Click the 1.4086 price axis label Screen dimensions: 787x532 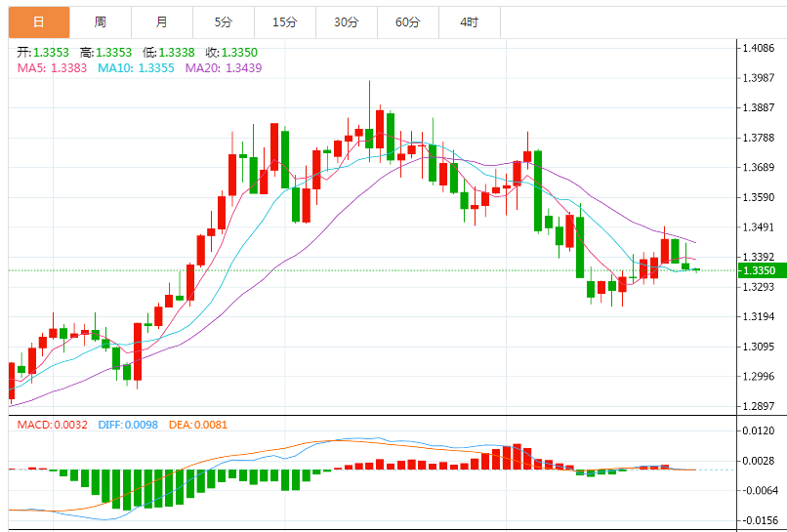click(759, 48)
